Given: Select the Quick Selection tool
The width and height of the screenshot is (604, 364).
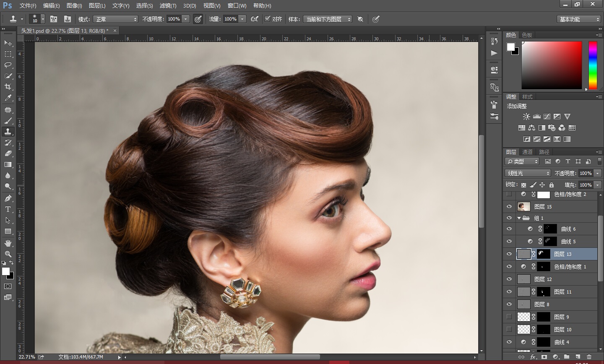Looking at the screenshot, I should pyautogui.click(x=8, y=76).
